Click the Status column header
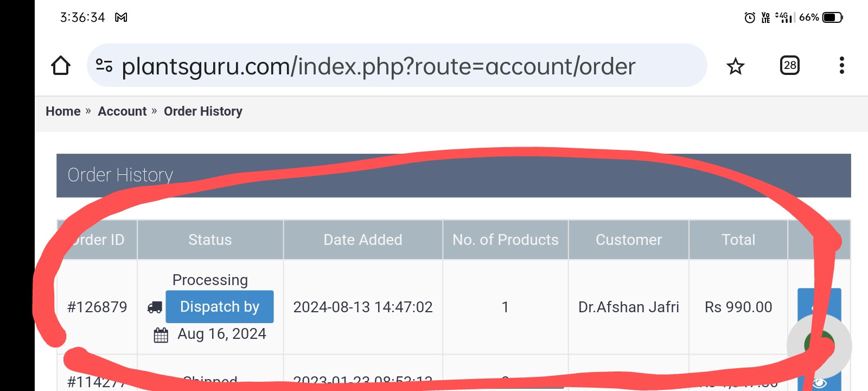The width and height of the screenshot is (868, 391). [210, 240]
